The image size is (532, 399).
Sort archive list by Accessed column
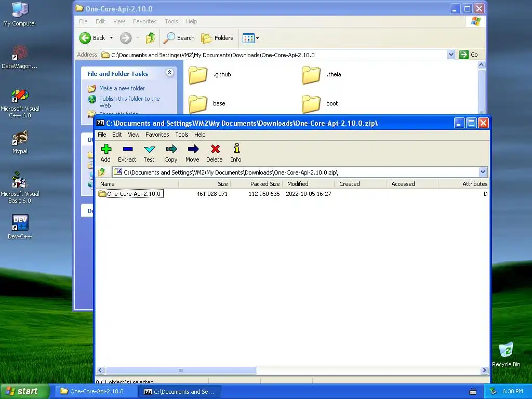[412, 184]
